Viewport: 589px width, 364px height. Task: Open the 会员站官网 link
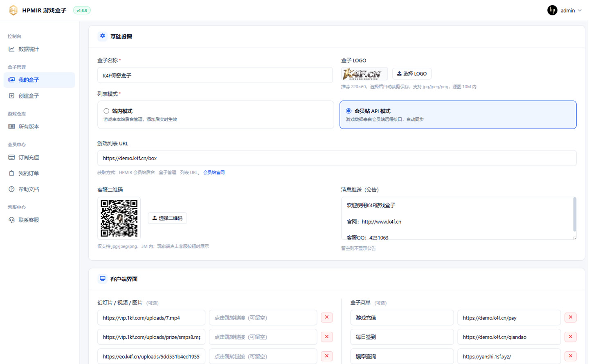(214, 172)
